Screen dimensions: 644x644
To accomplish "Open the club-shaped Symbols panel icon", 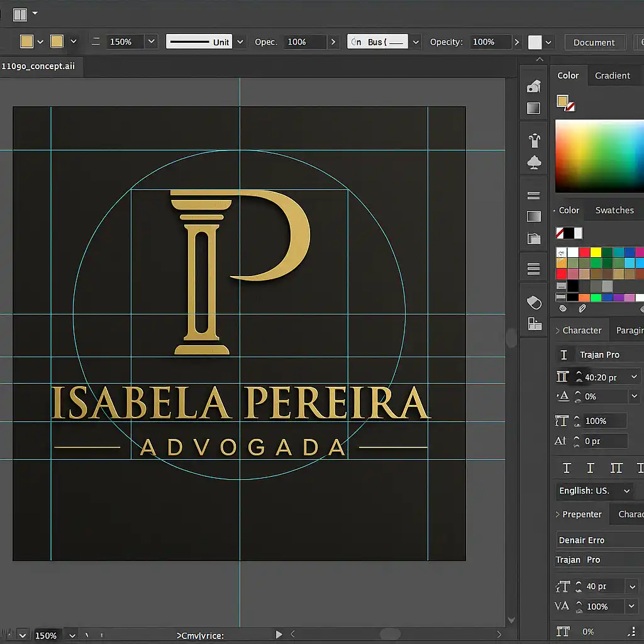I will (534, 163).
